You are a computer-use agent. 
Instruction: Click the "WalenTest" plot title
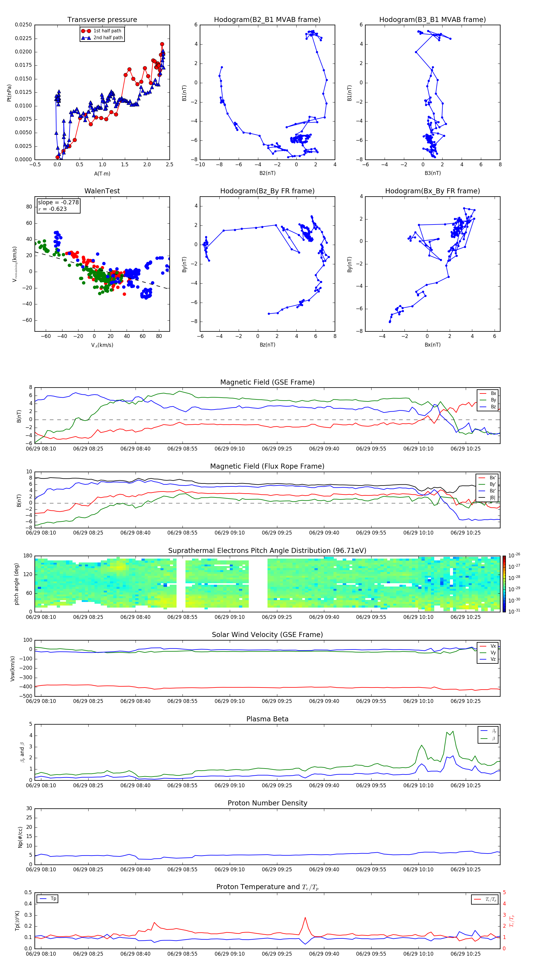(102, 191)
